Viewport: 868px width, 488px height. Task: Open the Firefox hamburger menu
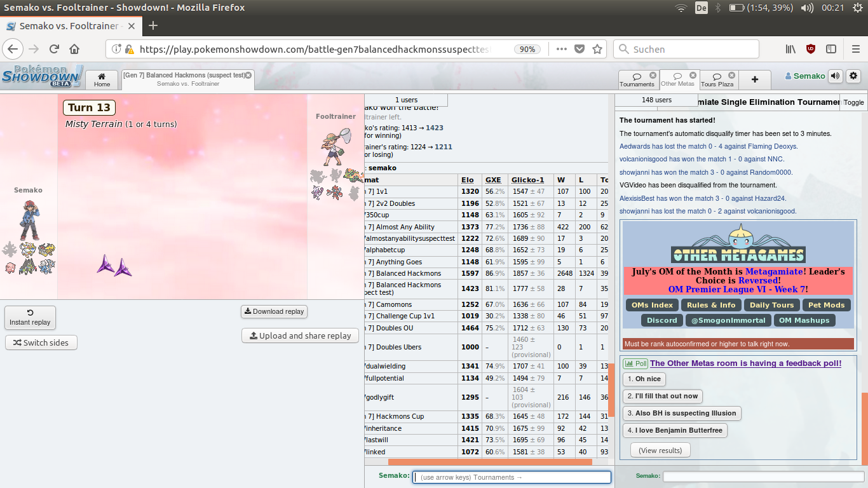click(855, 49)
